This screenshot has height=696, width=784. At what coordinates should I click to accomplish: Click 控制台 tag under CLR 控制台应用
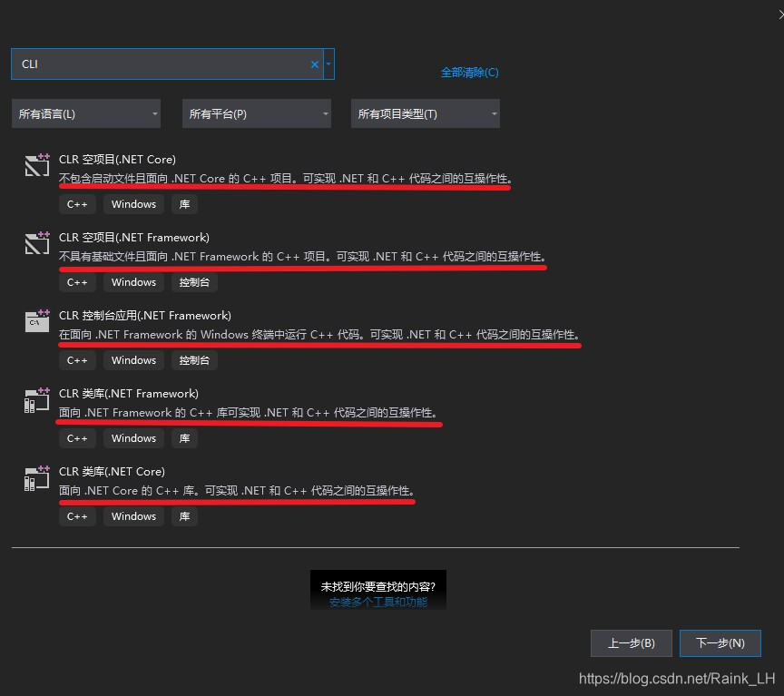(x=194, y=360)
